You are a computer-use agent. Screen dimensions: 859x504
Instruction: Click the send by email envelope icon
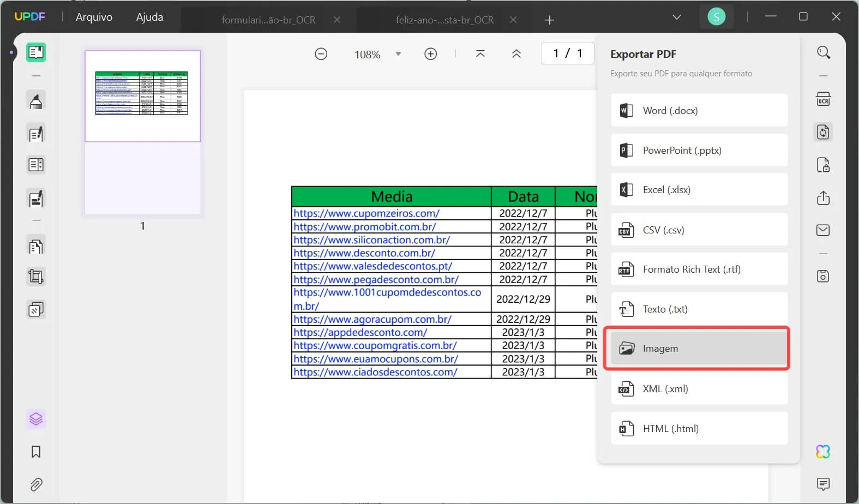(823, 230)
